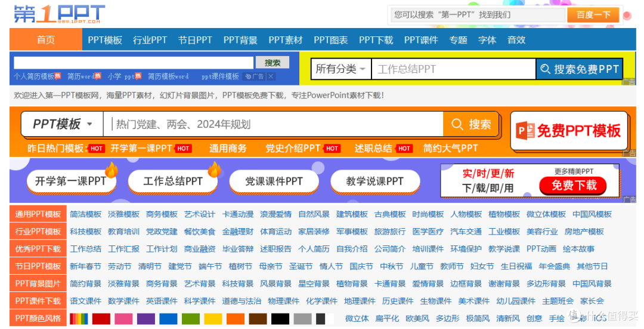
Task: Close the small ad with the X
Action: tap(271, 76)
